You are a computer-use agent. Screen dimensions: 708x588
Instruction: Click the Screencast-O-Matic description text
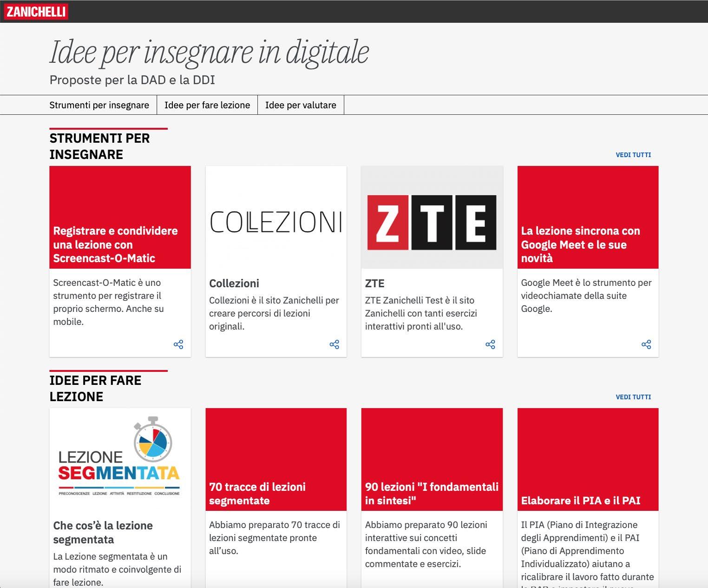coord(109,302)
